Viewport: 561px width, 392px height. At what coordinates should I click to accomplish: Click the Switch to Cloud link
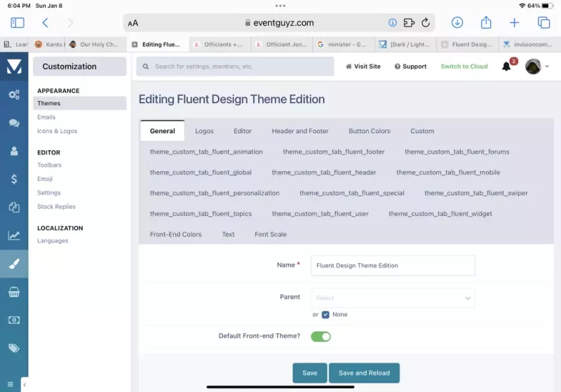[464, 67]
